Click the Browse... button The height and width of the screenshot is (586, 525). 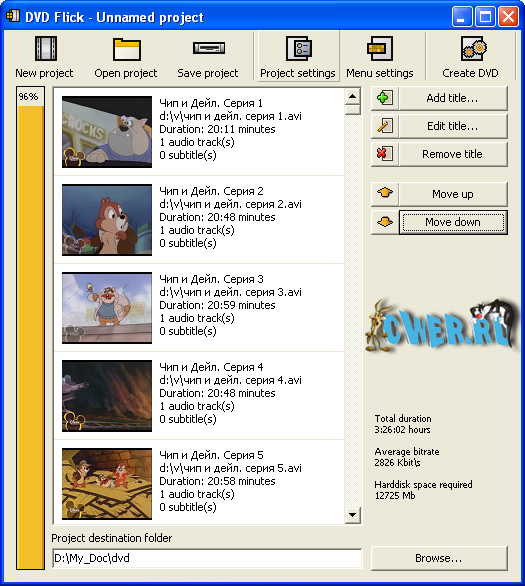pyautogui.click(x=439, y=558)
